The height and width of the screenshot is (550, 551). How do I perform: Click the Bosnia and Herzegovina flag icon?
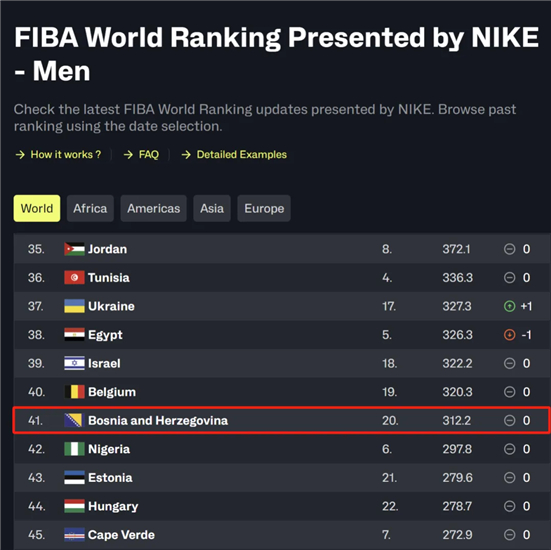tap(74, 420)
